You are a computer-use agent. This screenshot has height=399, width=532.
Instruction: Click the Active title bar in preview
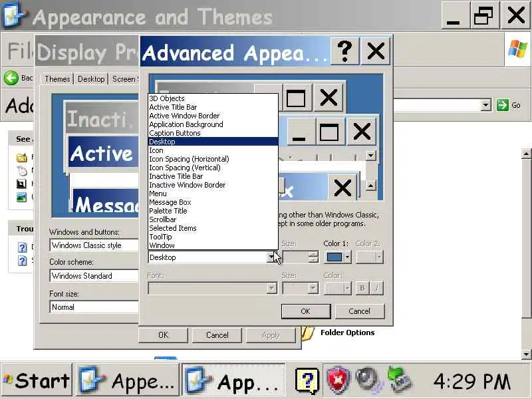point(103,152)
